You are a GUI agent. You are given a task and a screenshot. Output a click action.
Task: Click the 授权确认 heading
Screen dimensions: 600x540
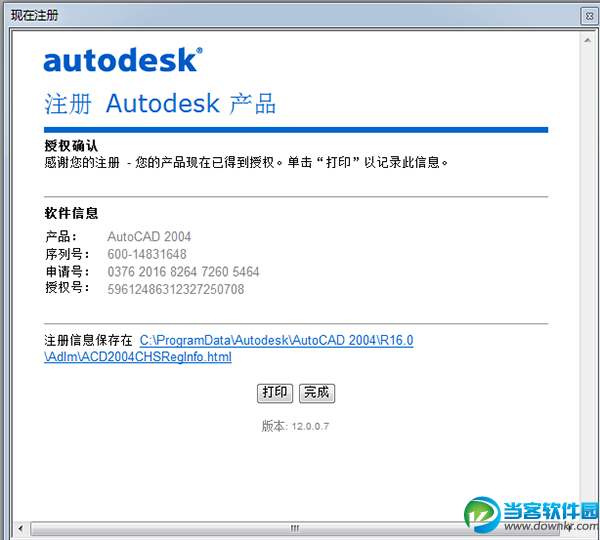71,146
